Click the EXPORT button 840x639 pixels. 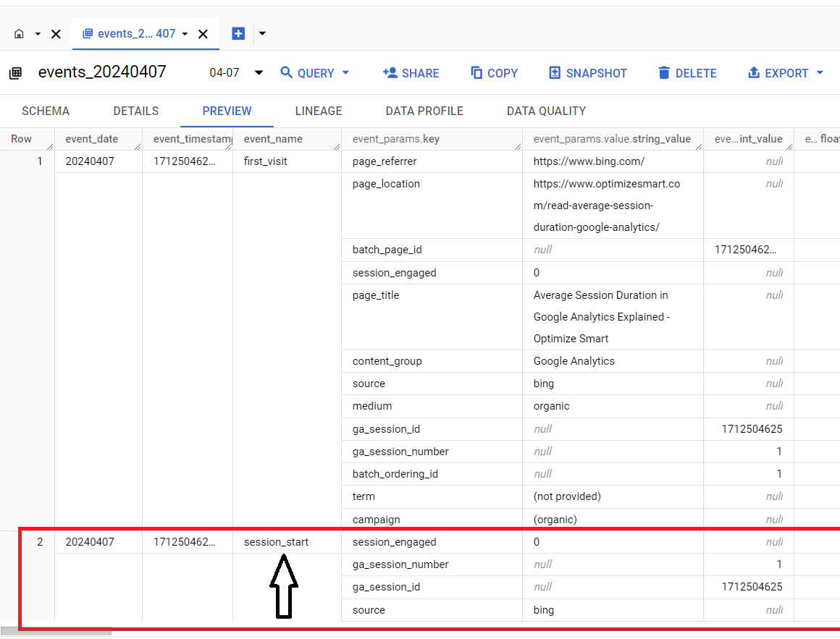pyautogui.click(x=778, y=73)
